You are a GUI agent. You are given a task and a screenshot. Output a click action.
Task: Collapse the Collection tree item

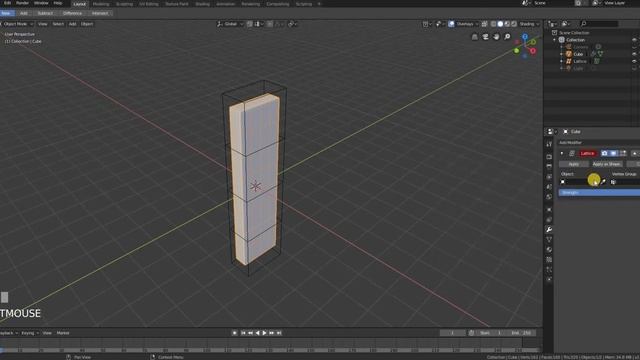tap(554, 40)
